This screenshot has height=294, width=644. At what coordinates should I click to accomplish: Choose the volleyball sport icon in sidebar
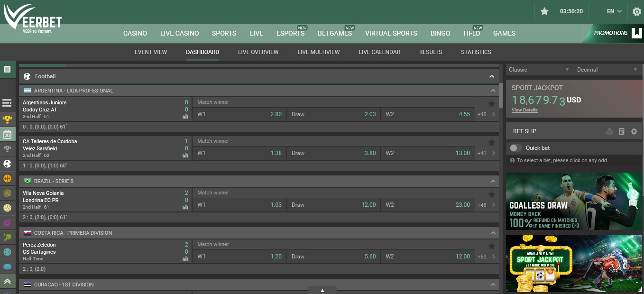7,208
